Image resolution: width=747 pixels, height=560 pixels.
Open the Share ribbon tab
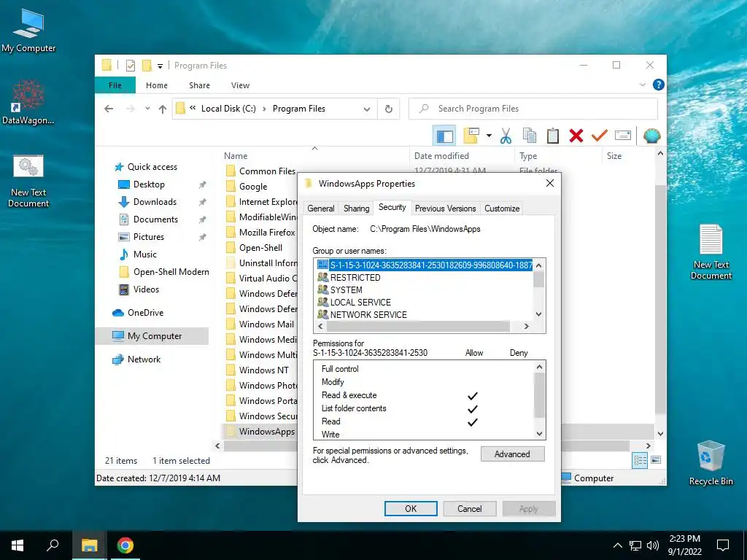pyautogui.click(x=199, y=85)
